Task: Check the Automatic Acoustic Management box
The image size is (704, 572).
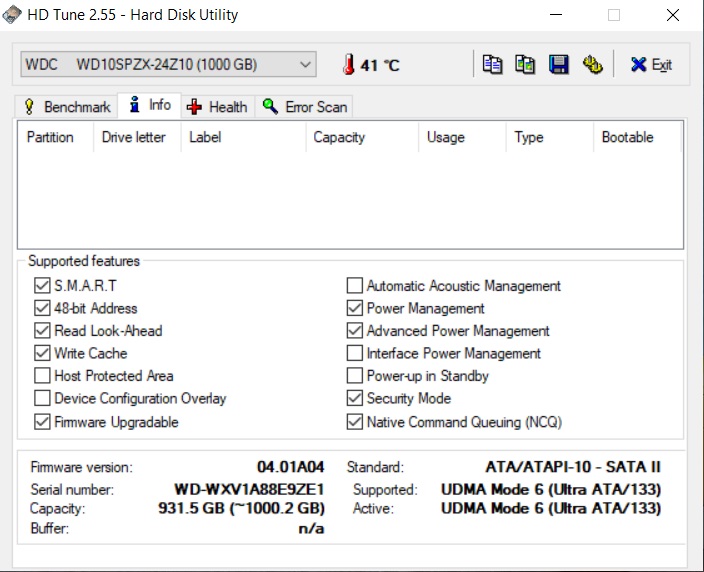Action: pos(355,286)
